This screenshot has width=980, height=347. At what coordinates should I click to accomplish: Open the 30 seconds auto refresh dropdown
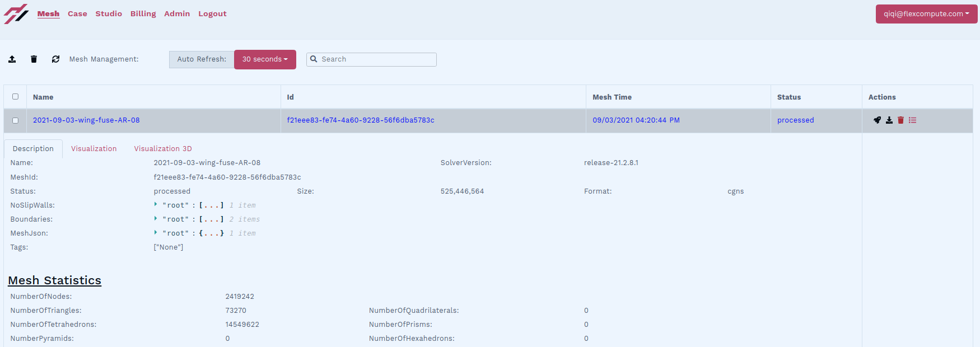pos(265,59)
